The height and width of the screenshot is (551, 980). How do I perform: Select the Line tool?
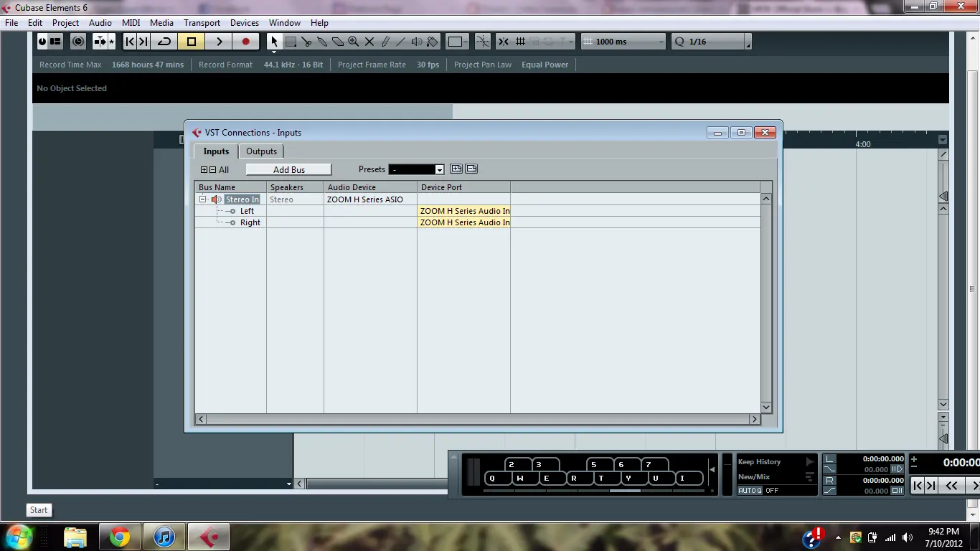(x=401, y=42)
